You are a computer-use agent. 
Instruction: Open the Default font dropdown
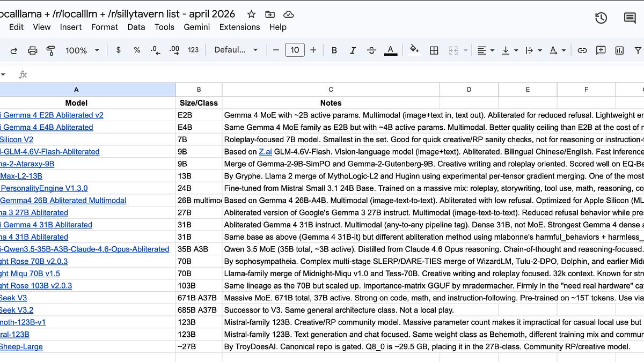click(236, 50)
